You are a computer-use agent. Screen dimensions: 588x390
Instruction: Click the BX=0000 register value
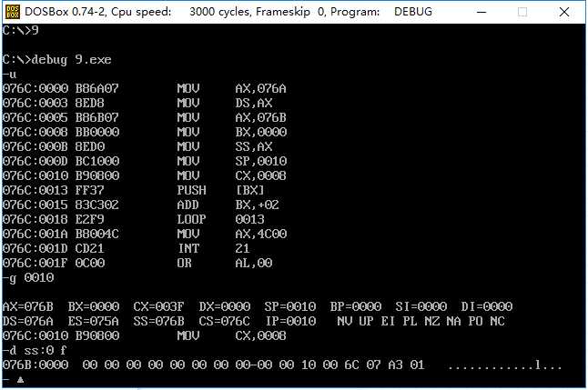pos(94,306)
